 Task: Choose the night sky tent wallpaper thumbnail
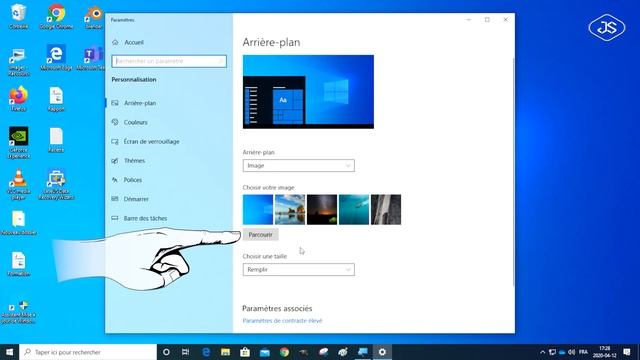point(322,209)
